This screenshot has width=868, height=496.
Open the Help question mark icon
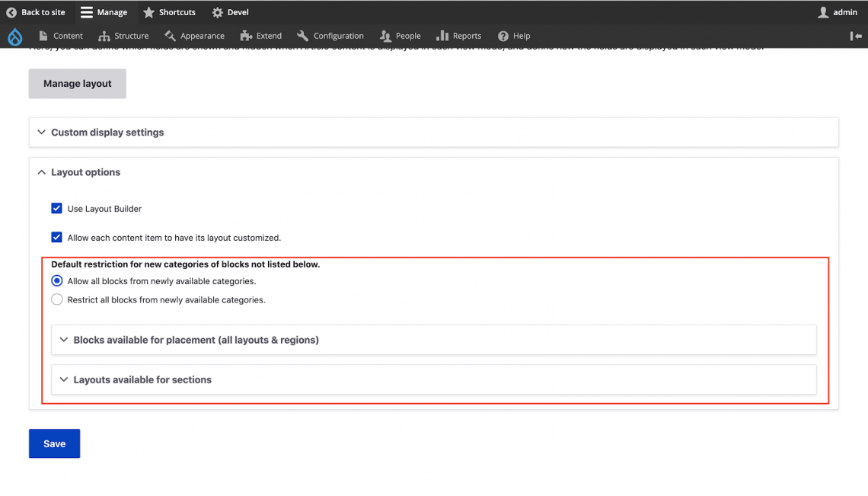[x=503, y=36]
